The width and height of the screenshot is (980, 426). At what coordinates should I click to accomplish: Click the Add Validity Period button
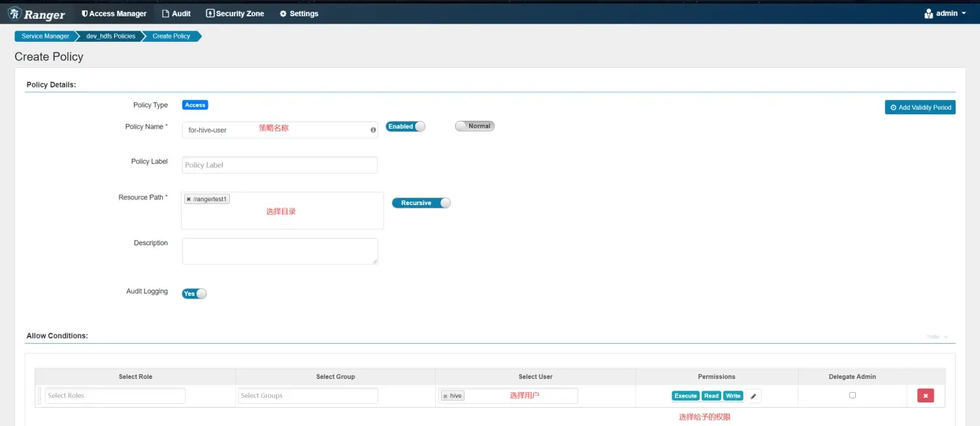[920, 107]
